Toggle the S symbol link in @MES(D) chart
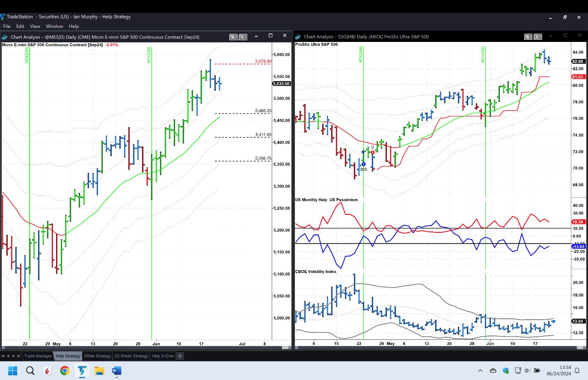Viewport: 588px width, 380px height. pos(233,37)
